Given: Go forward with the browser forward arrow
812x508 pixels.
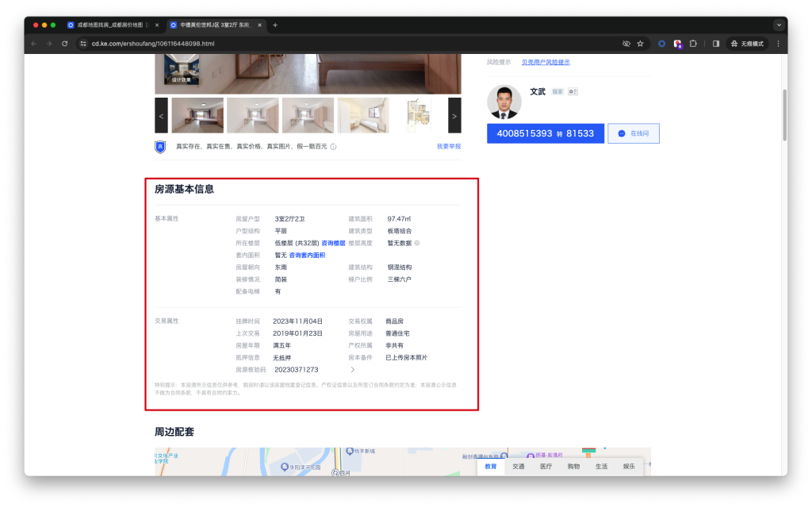Looking at the screenshot, I should (x=49, y=44).
